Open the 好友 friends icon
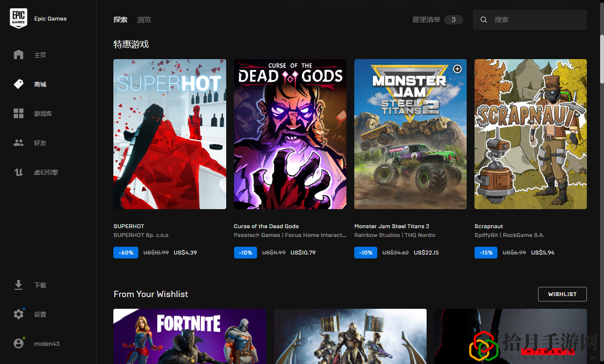This screenshot has width=604, height=364. point(19,143)
